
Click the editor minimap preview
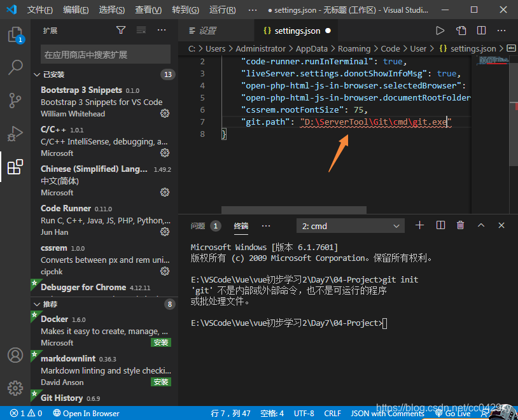coord(493,60)
